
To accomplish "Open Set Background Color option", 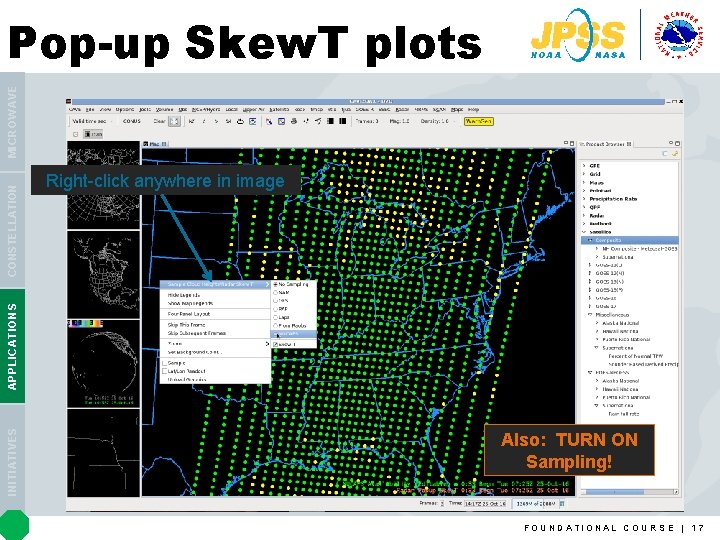I will click(x=195, y=352).
